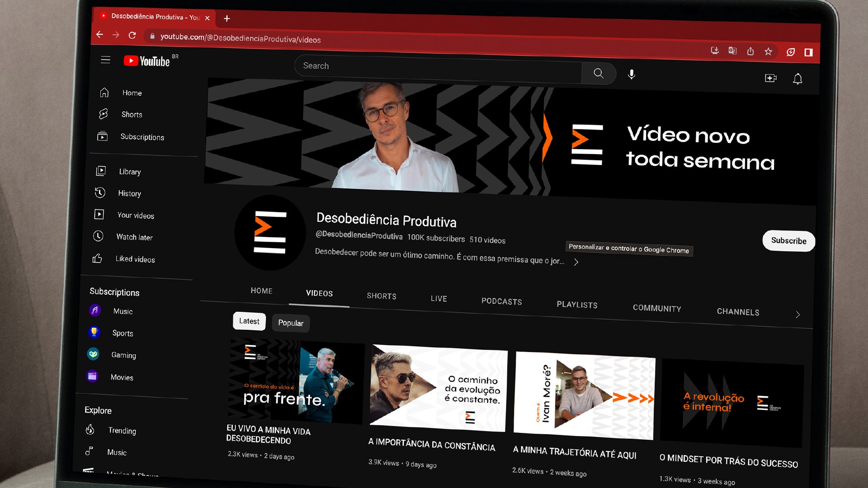Click the YouTube logo
Screen dimensions: 868x488
click(147, 61)
